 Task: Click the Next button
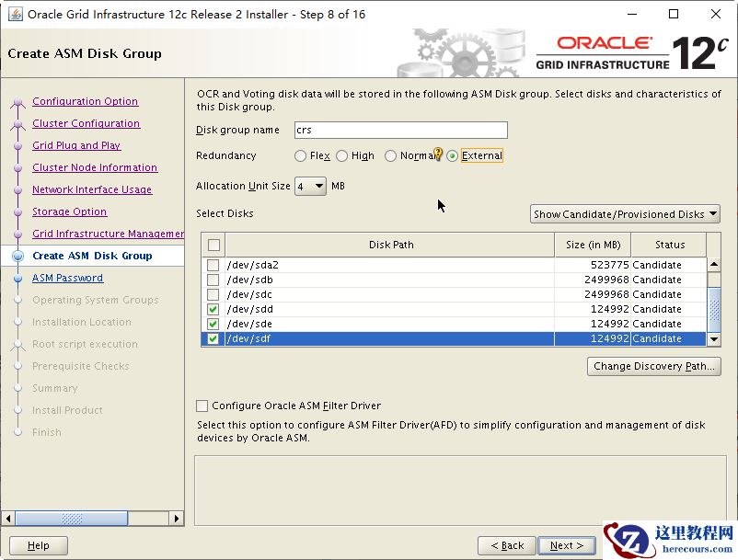567,545
